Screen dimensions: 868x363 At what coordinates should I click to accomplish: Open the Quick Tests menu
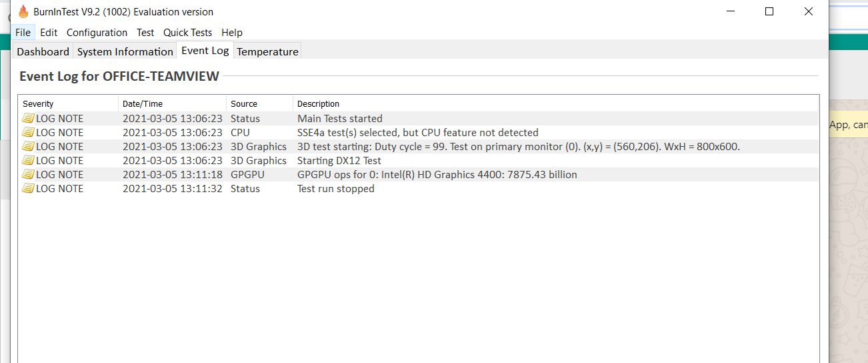[187, 32]
